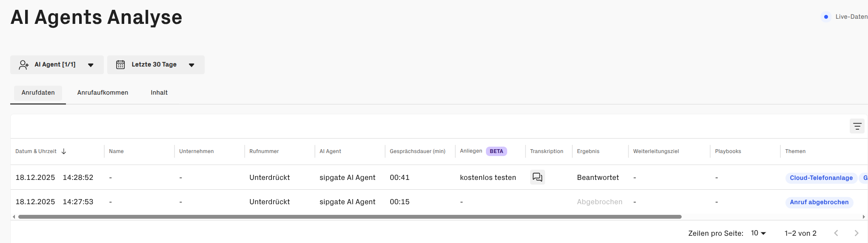This screenshot has height=243, width=868.
Task: Select the Anrufdaten tab
Action: pyautogui.click(x=38, y=93)
